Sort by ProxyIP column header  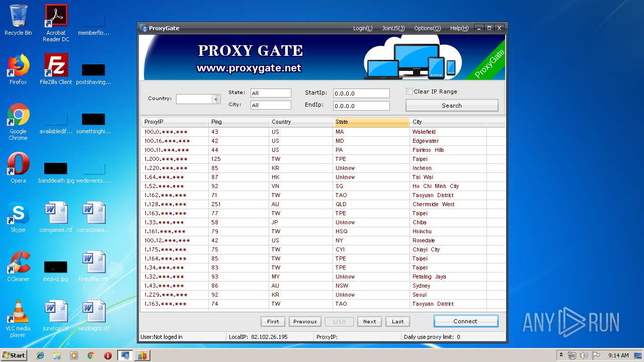[x=175, y=122]
